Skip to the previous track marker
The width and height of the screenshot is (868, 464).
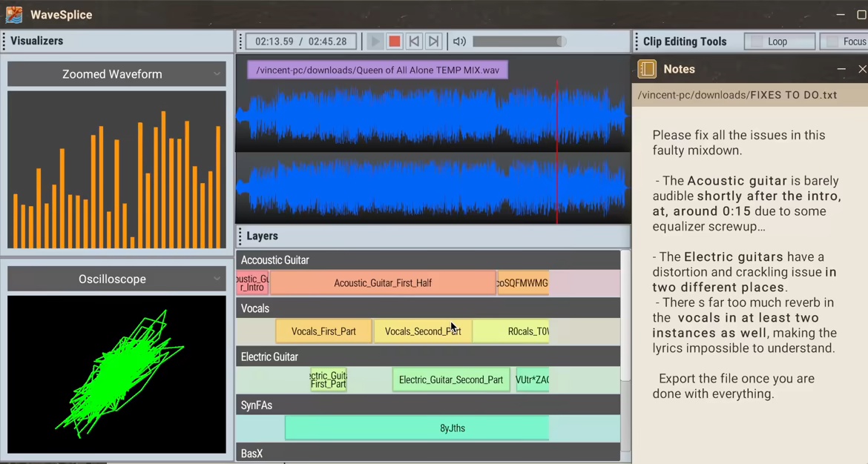click(x=414, y=42)
